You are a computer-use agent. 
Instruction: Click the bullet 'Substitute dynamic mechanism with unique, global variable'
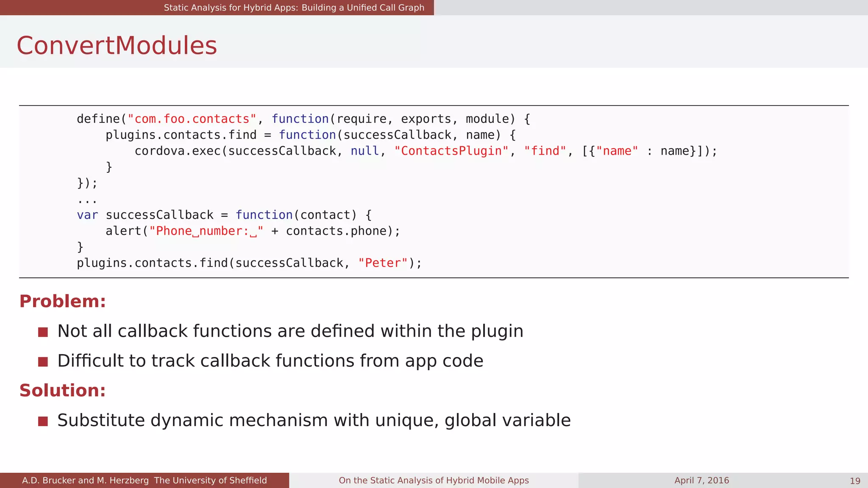314,420
